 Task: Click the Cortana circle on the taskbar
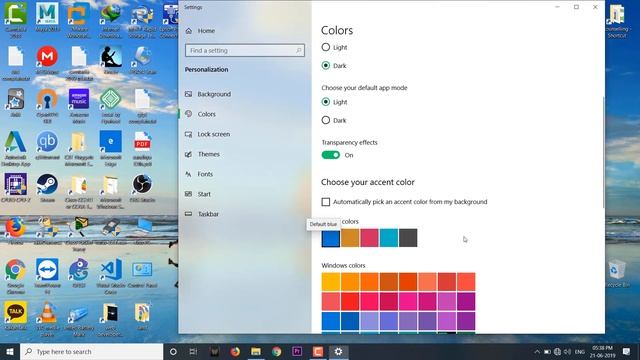[x=173, y=351]
